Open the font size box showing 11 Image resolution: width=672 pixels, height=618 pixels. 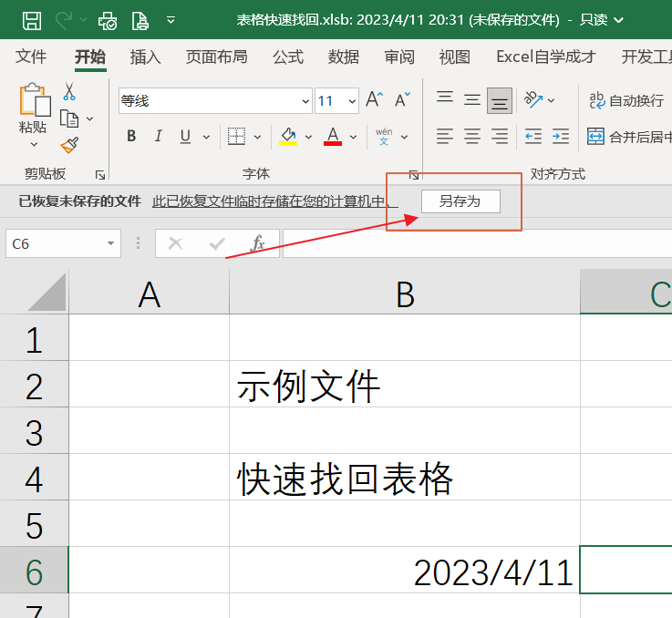pos(336,101)
